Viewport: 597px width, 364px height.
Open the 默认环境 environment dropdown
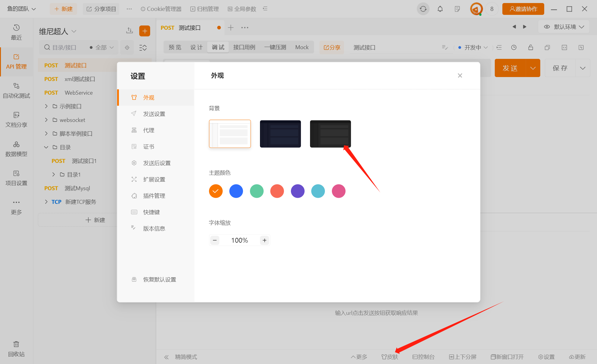coord(564,27)
